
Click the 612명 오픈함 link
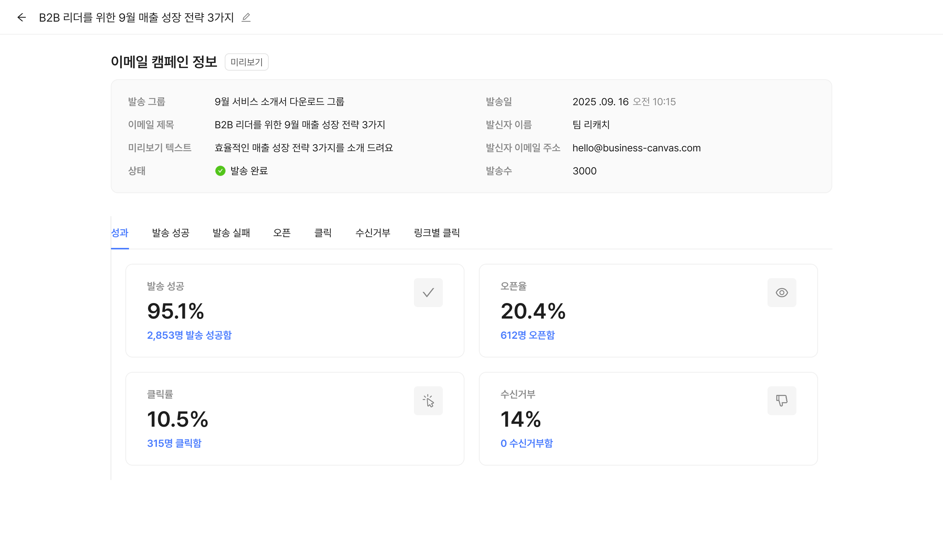tap(527, 335)
